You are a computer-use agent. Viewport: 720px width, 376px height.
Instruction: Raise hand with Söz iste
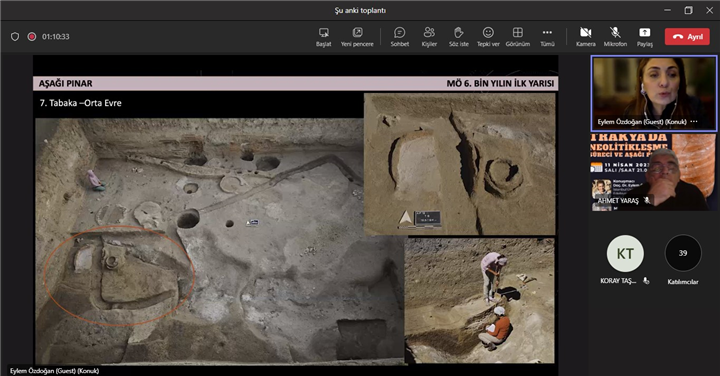point(459,37)
